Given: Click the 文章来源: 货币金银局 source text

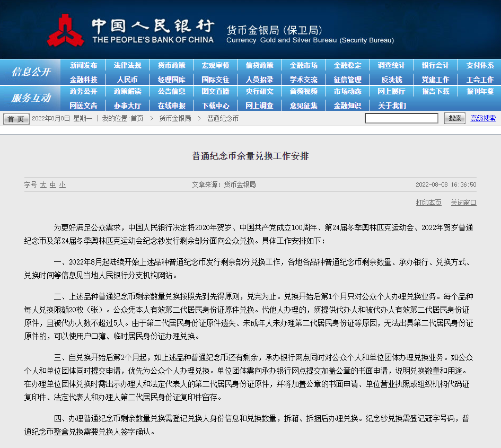Looking at the screenshot, I should (224, 185).
